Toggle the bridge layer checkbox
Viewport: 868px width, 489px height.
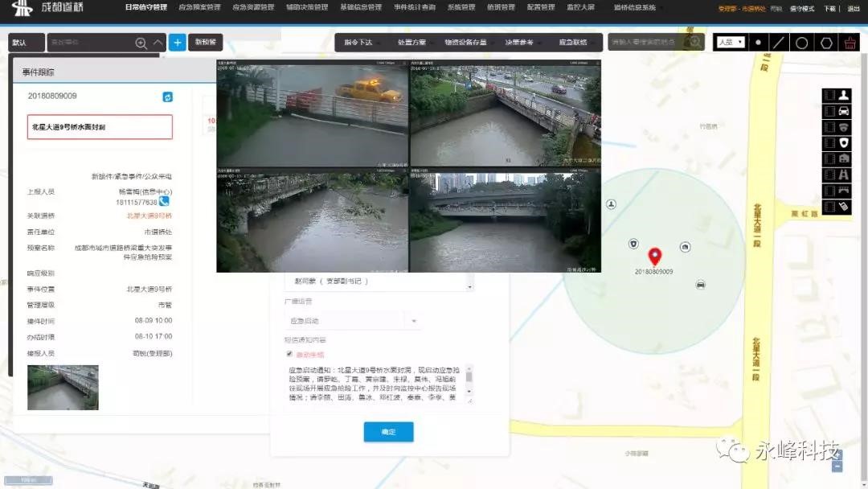[829, 191]
